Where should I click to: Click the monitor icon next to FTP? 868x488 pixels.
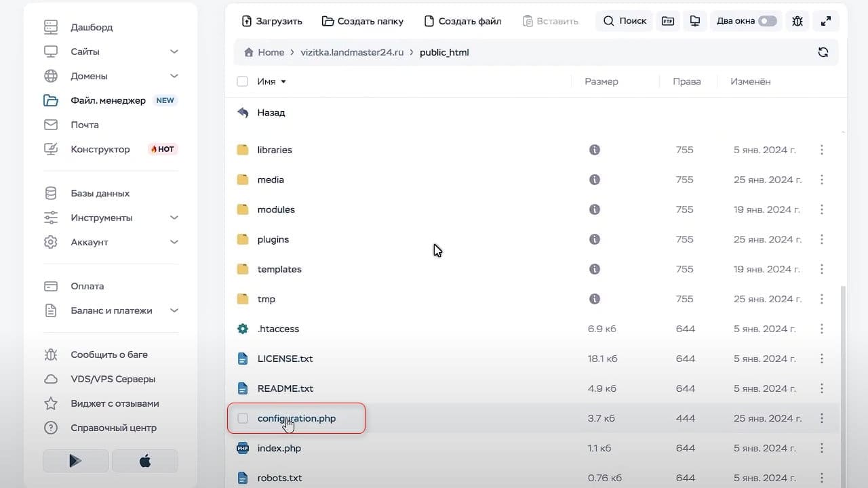pyautogui.click(x=695, y=21)
